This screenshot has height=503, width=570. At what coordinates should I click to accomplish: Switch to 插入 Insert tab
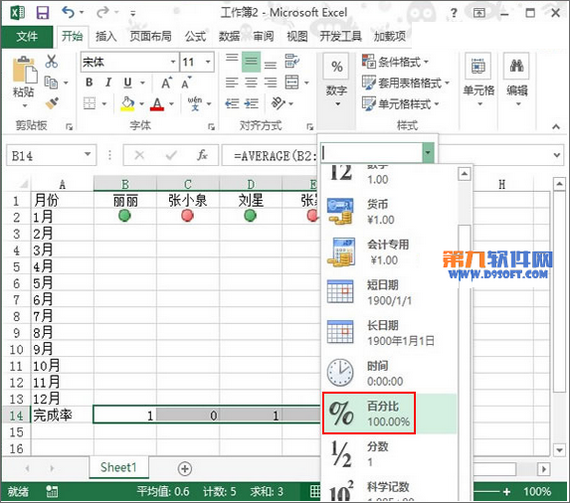(106, 36)
